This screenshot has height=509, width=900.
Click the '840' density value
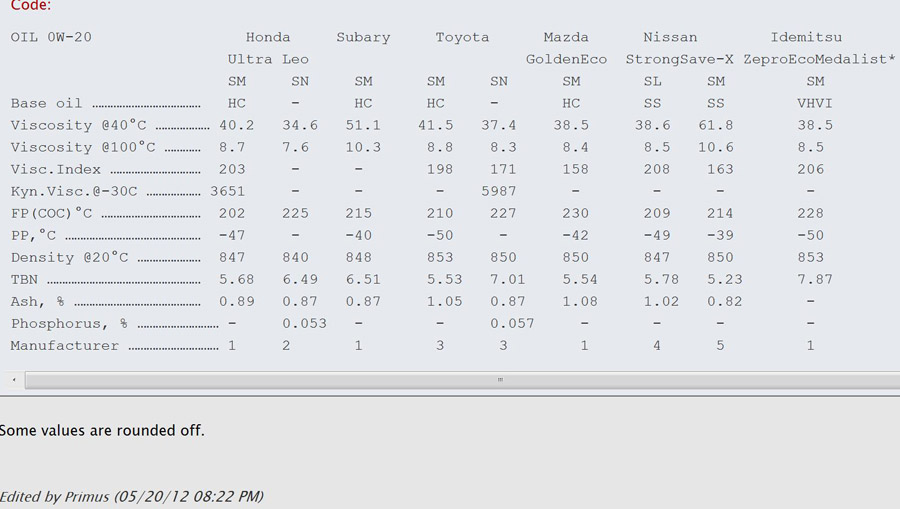tap(295, 257)
